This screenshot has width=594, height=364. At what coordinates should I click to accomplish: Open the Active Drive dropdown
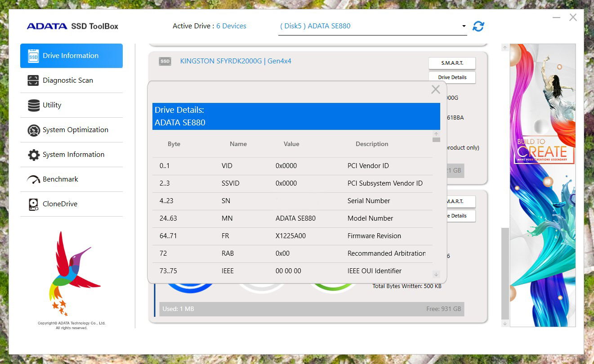tap(373, 26)
